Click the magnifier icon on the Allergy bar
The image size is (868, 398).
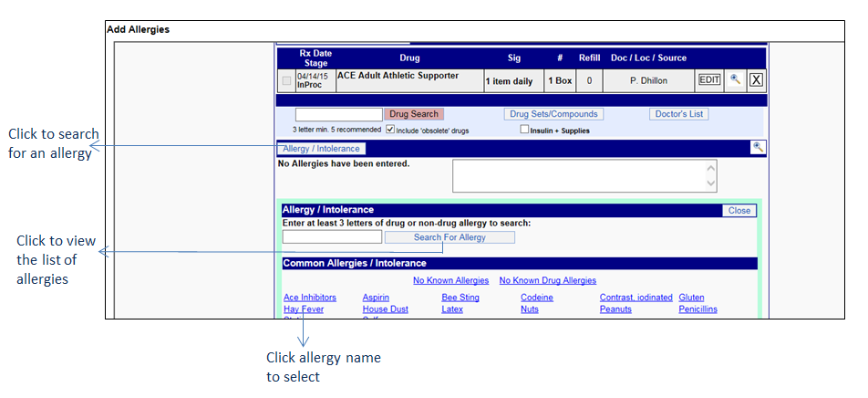[x=758, y=147]
